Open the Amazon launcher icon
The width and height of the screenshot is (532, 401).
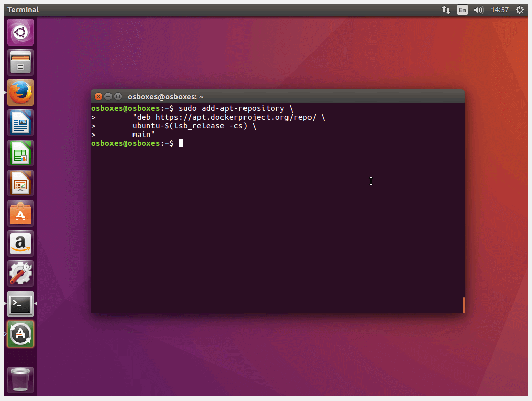point(20,243)
